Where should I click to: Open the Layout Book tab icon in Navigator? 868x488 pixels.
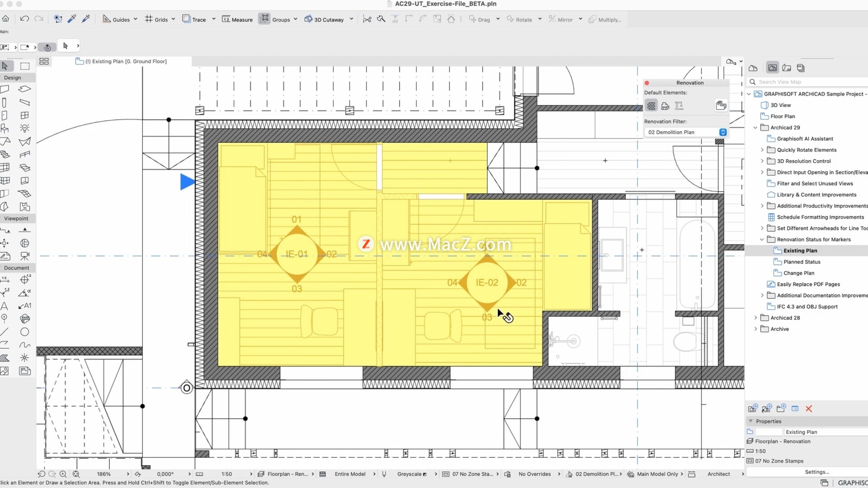787,68
